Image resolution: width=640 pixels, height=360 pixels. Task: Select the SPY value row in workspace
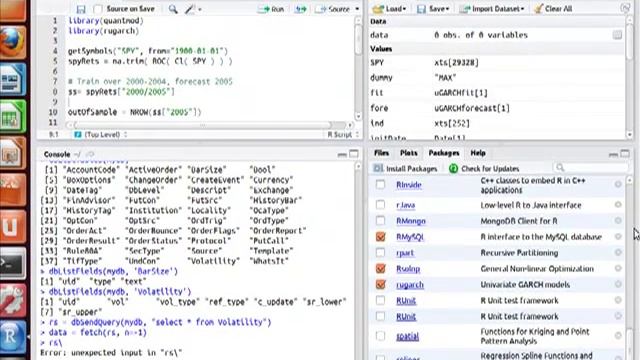point(496,62)
